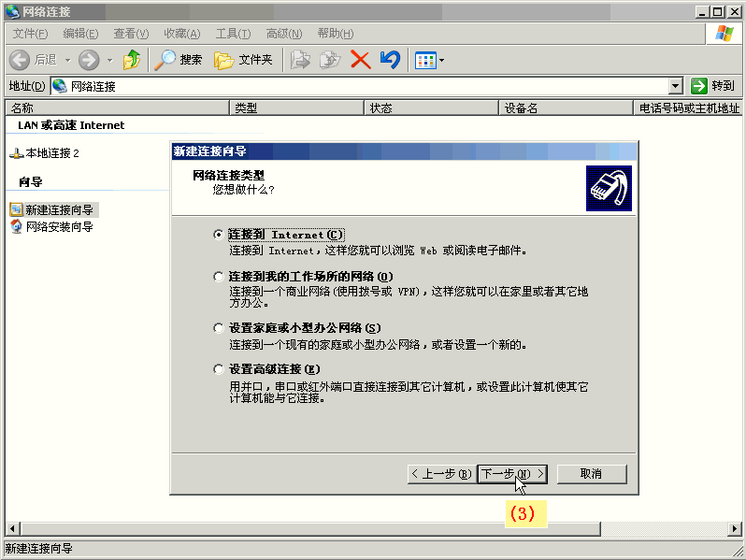Image resolution: width=746 pixels, height=560 pixels.
Task: Click the 下一步(N) next button
Action: tap(512, 474)
